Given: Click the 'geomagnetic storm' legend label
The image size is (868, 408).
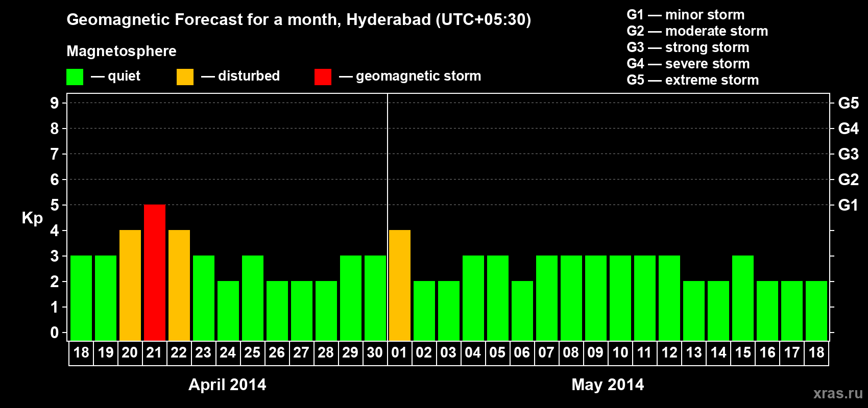Looking at the screenshot, I should point(419,76).
